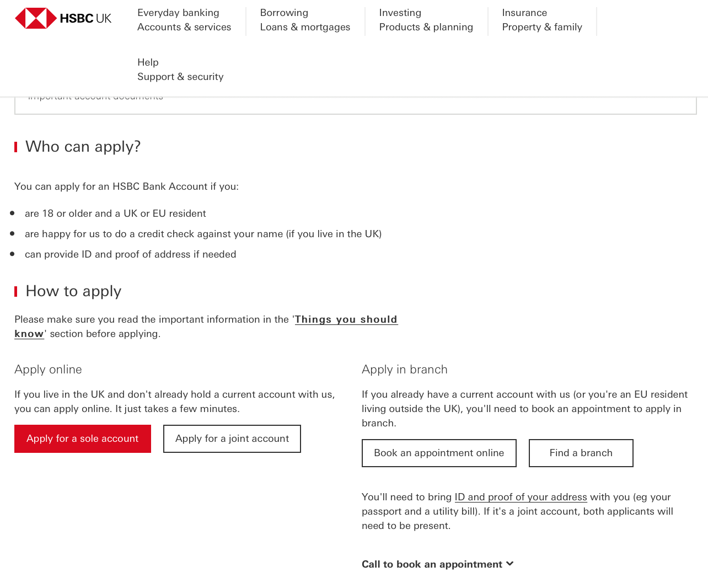Click the HSBC UK logo
708x588 pixels.
coord(63,18)
